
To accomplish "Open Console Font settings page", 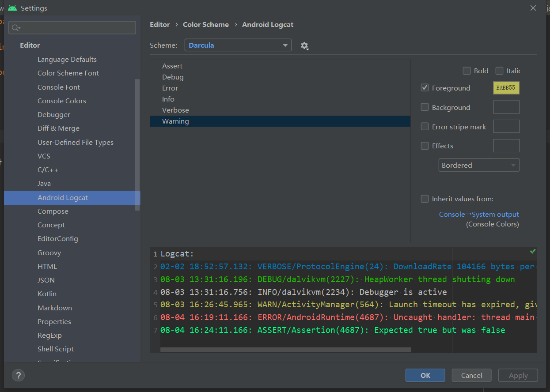I will point(59,87).
